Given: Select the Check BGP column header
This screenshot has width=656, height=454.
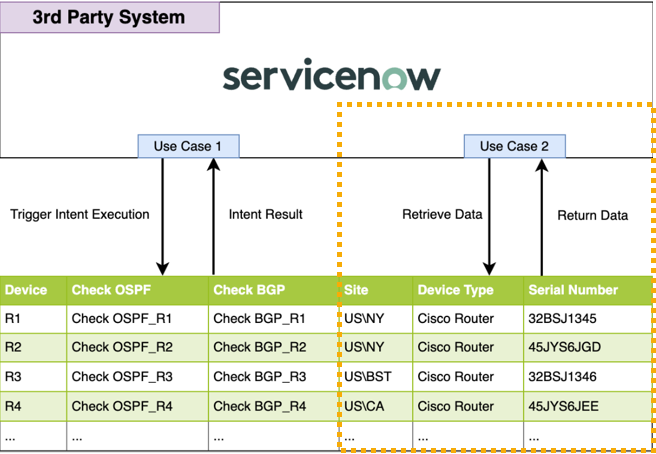Looking at the screenshot, I should pos(249,291).
